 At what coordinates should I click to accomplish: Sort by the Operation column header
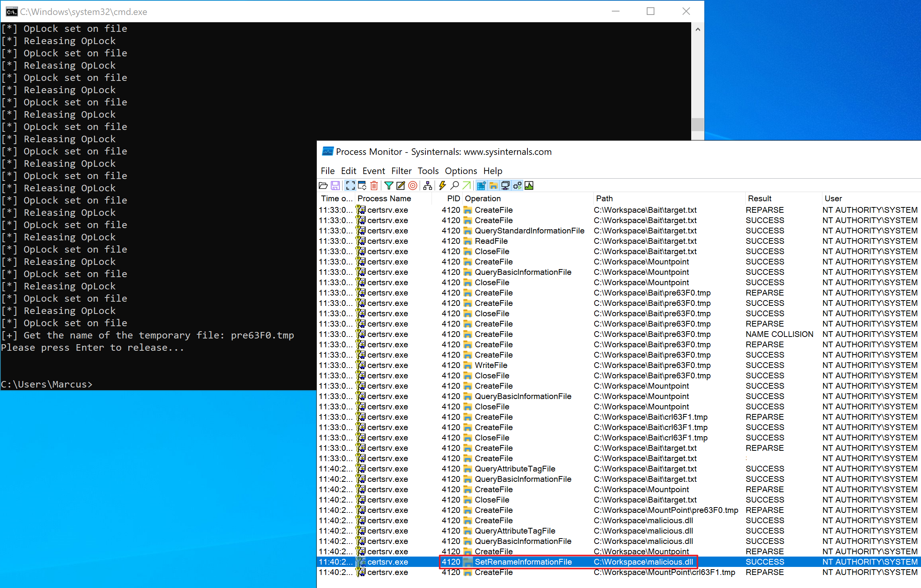[x=528, y=199]
